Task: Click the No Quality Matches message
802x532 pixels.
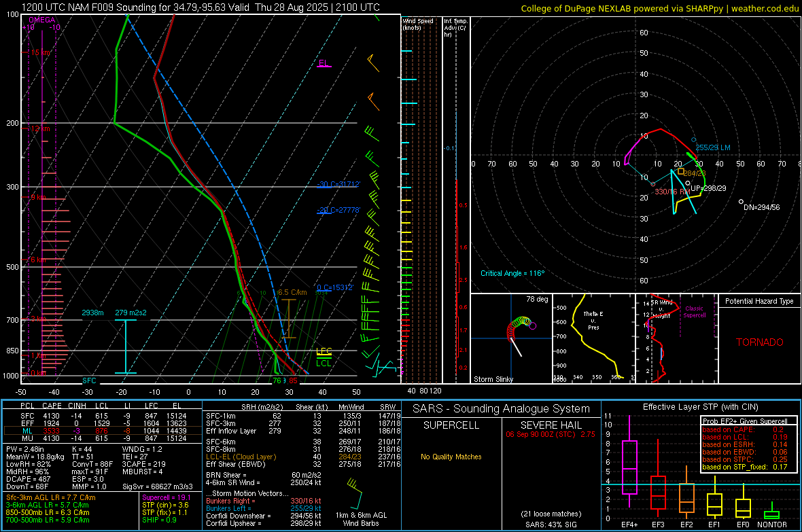Action: 451,457
